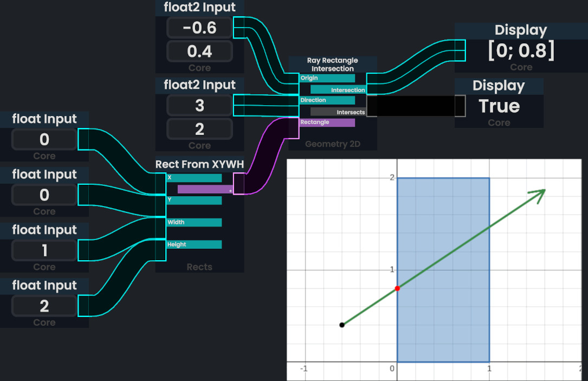Click the black ray origin point on graph
Image resolution: width=588 pixels, height=381 pixels.
coord(342,325)
